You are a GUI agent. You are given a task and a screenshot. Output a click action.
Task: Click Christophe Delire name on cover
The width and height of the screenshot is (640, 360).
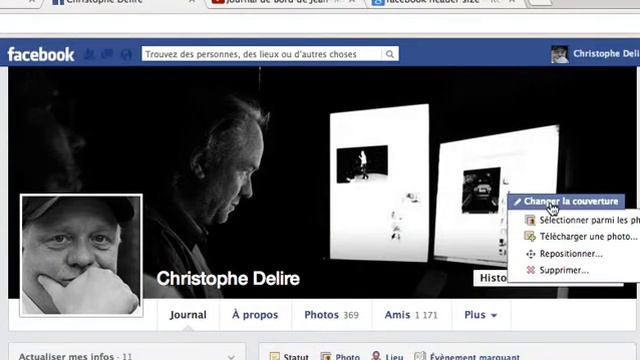pos(228,278)
